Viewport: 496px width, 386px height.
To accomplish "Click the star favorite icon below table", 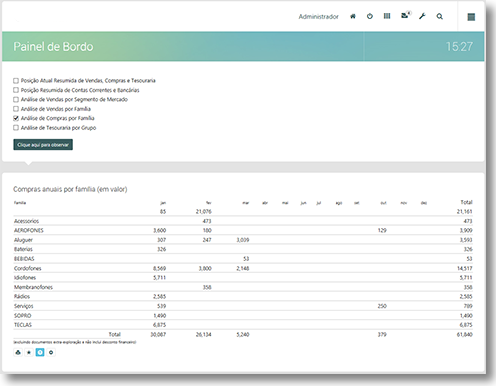I will [x=29, y=352].
